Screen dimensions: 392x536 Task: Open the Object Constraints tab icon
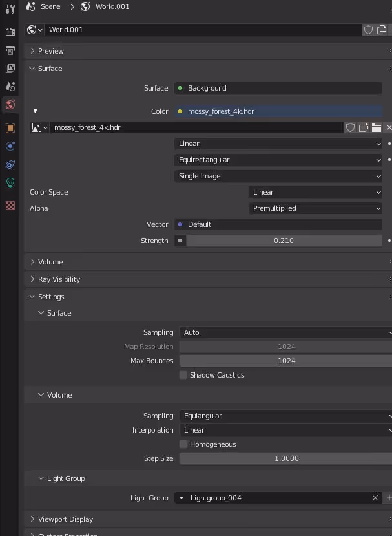pyautogui.click(x=10, y=164)
